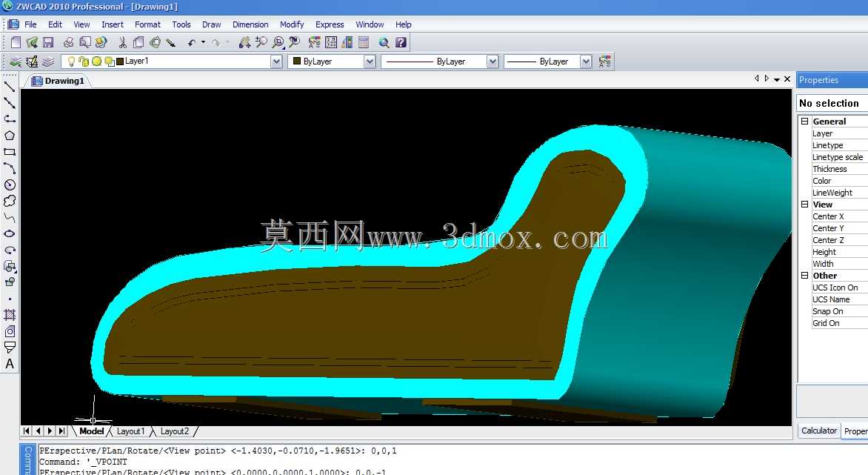Click the Print icon
The height and width of the screenshot is (475, 868).
[x=68, y=43]
